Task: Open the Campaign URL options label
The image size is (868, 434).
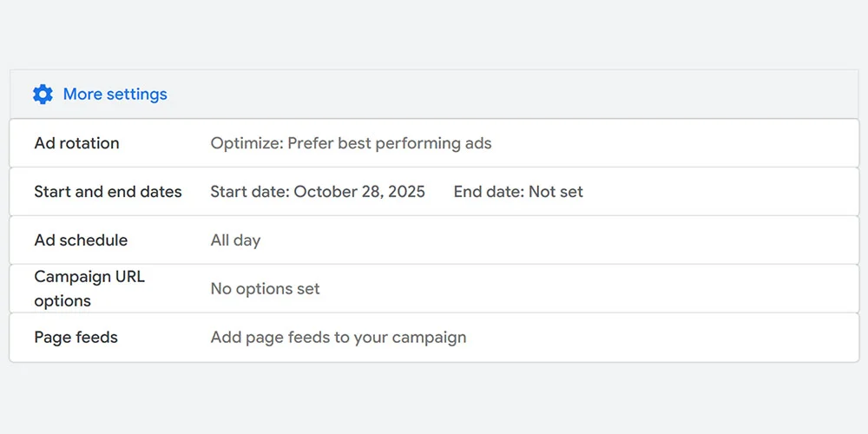Action: click(x=89, y=289)
